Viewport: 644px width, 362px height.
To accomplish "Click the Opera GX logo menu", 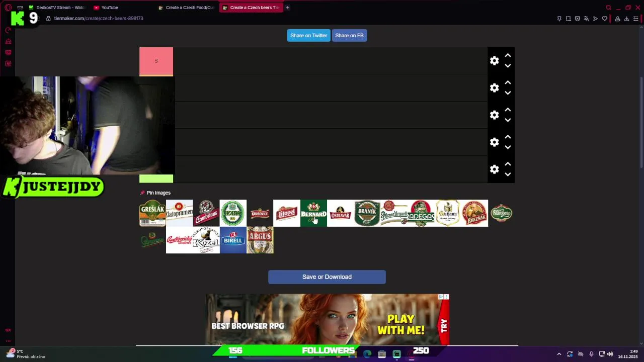I will click(x=8, y=8).
